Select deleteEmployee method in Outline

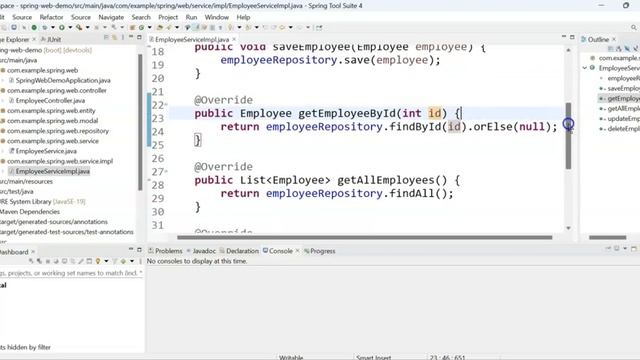click(620, 129)
